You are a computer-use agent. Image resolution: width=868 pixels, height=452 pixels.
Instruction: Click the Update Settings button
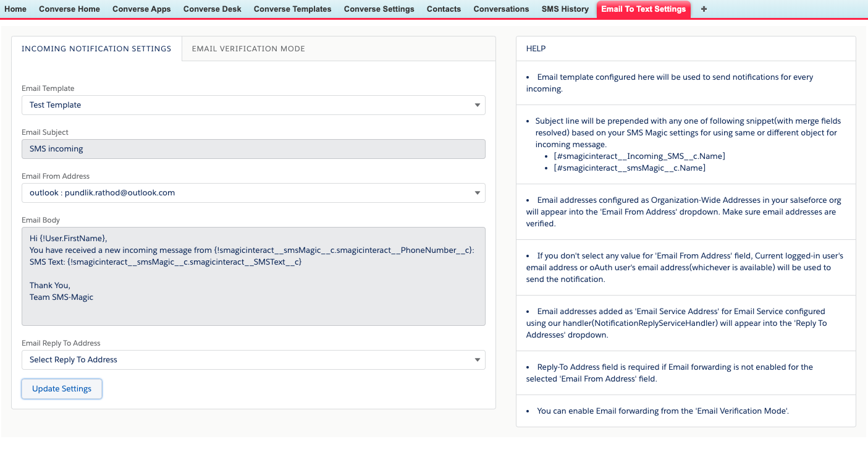click(62, 389)
